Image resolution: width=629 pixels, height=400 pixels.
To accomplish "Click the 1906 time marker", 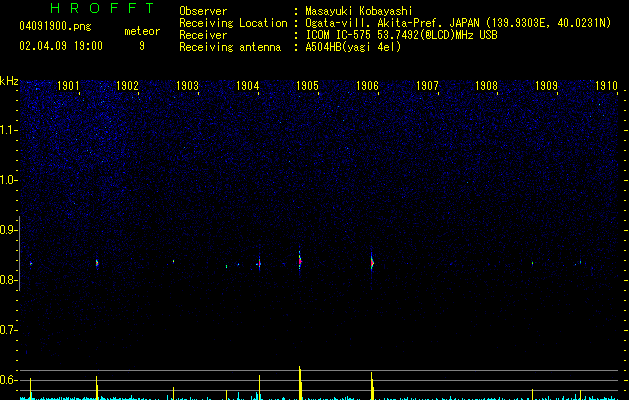I will (x=367, y=86).
